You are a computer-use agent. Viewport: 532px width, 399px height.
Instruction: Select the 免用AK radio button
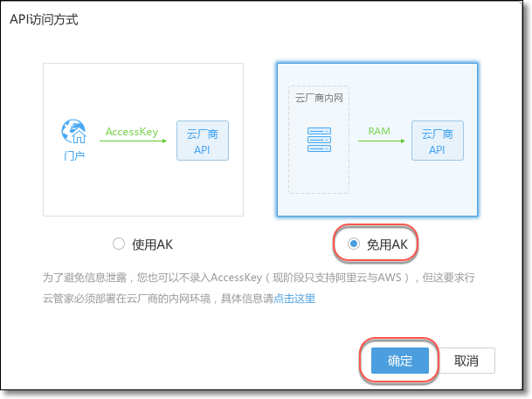[354, 244]
